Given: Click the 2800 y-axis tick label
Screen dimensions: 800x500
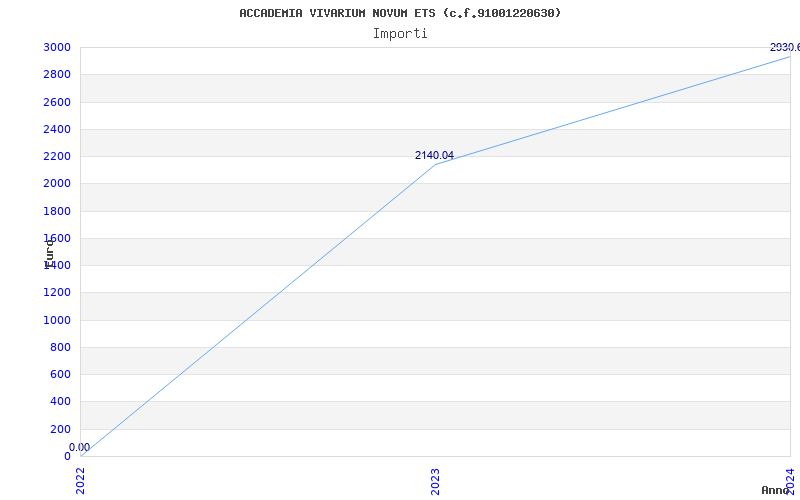Looking at the screenshot, I should [57, 74].
